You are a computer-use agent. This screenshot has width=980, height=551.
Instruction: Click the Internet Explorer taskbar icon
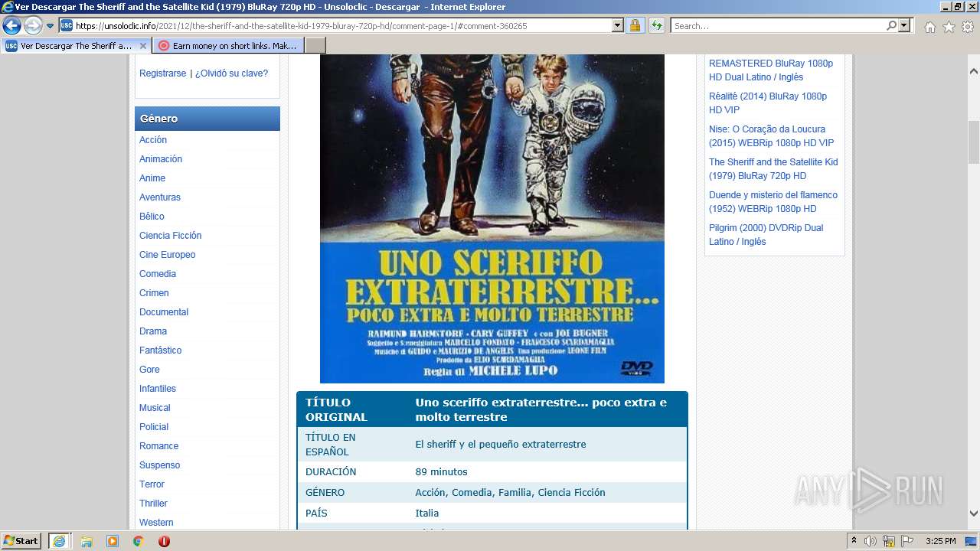point(59,541)
